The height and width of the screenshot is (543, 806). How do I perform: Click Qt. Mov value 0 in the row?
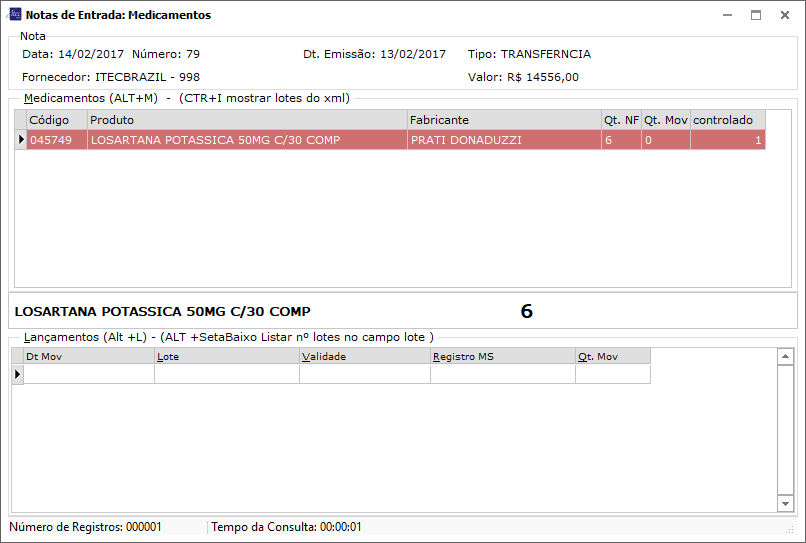[666, 140]
